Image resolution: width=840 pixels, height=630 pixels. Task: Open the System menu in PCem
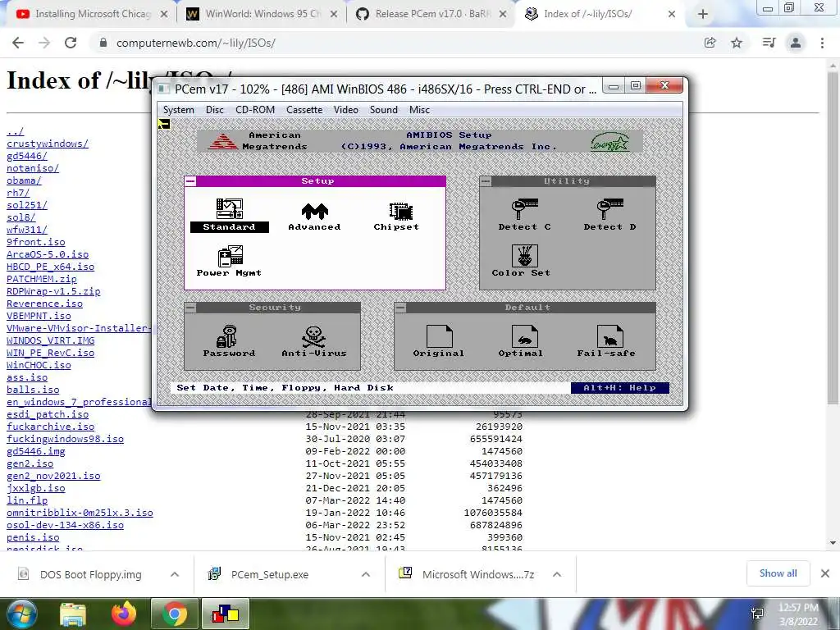coord(178,110)
